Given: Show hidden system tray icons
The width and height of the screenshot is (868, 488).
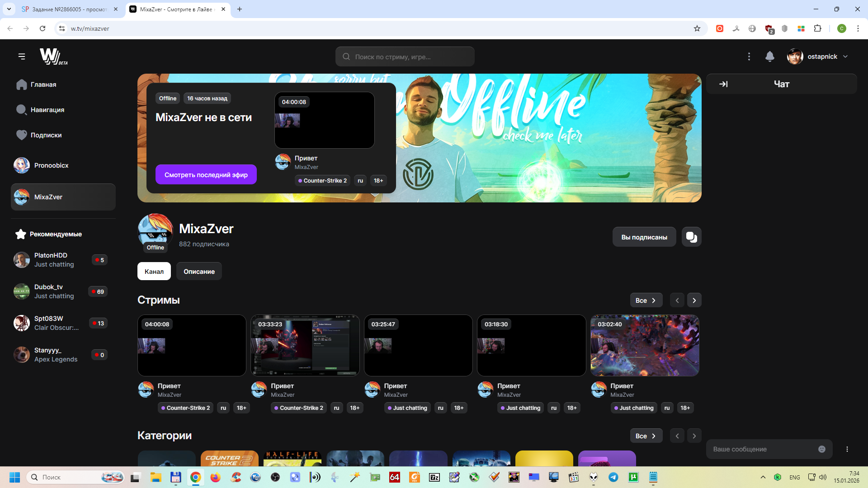Looking at the screenshot, I should tap(763, 477).
